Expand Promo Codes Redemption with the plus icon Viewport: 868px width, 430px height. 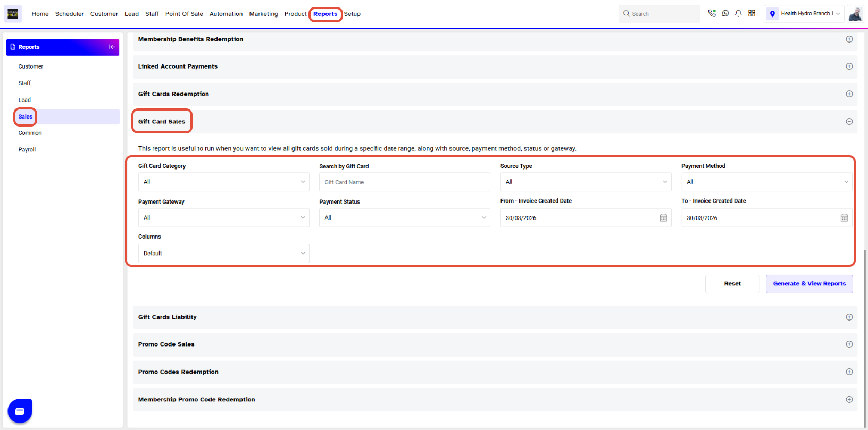tap(849, 372)
